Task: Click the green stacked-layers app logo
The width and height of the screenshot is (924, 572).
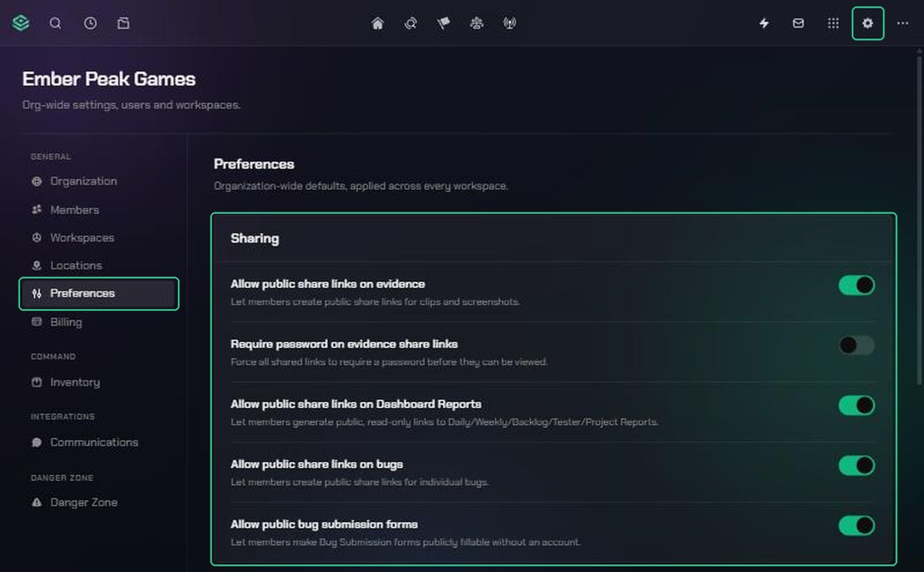Action: click(x=21, y=23)
